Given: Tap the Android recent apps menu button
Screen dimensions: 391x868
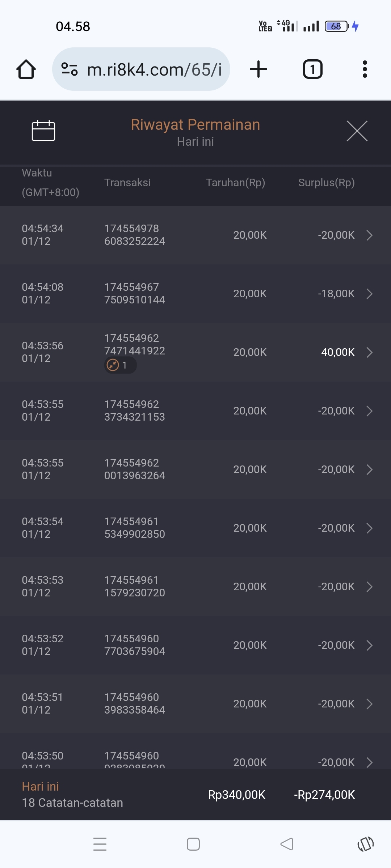Looking at the screenshot, I should (x=100, y=844).
